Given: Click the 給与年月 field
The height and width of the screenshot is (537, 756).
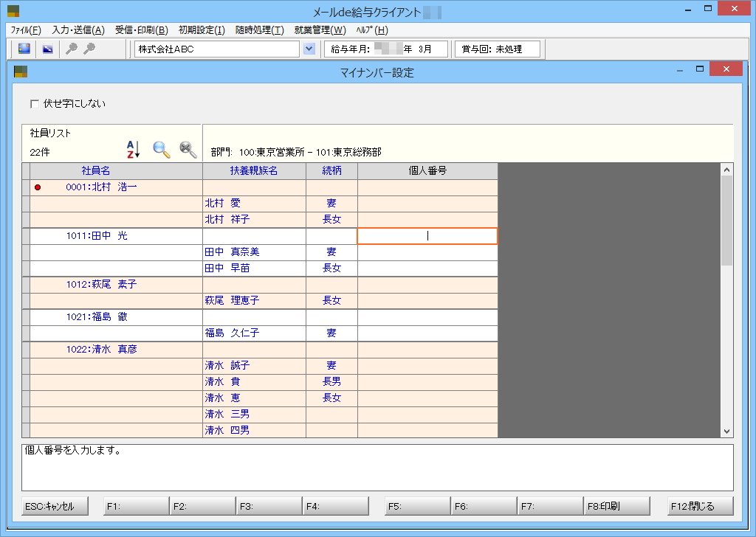Looking at the screenshot, I should point(386,49).
